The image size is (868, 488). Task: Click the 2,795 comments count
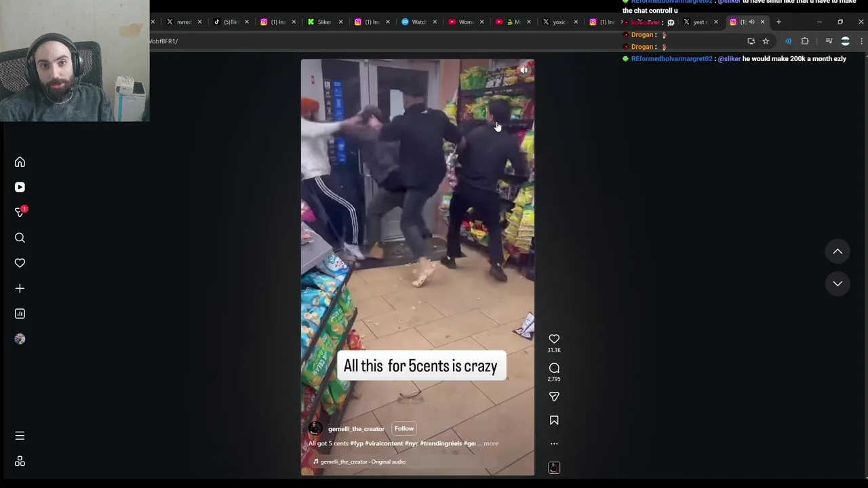pyautogui.click(x=554, y=379)
